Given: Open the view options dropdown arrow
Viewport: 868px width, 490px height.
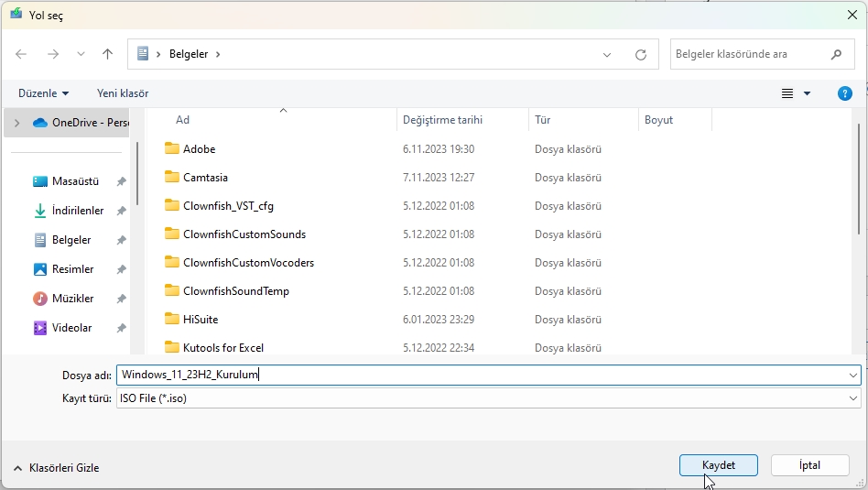Looking at the screenshot, I should pyautogui.click(x=807, y=93).
